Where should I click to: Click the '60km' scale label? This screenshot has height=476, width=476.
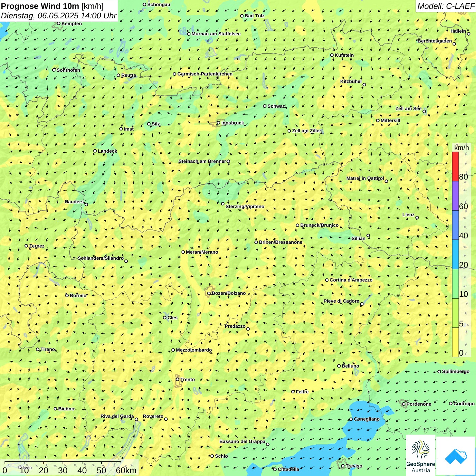point(126,470)
